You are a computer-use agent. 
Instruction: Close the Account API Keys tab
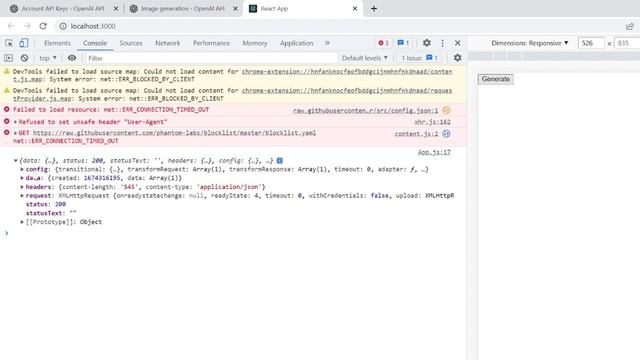click(116, 9)
